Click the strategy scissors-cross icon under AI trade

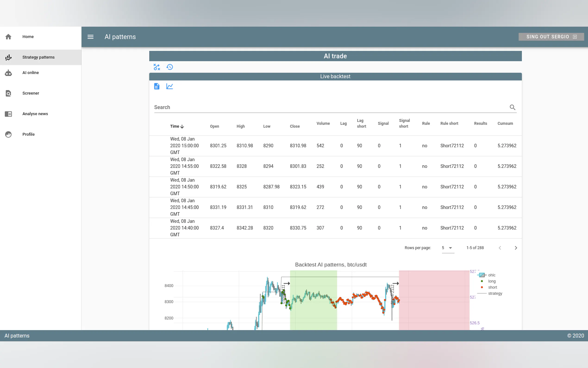pyautogui.click(x=157, y=67)
